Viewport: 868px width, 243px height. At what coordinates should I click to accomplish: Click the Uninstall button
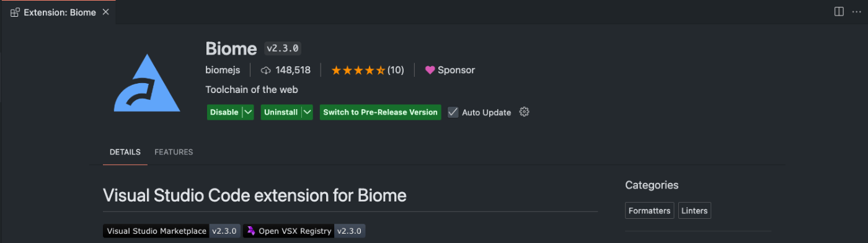coord(281,112)
